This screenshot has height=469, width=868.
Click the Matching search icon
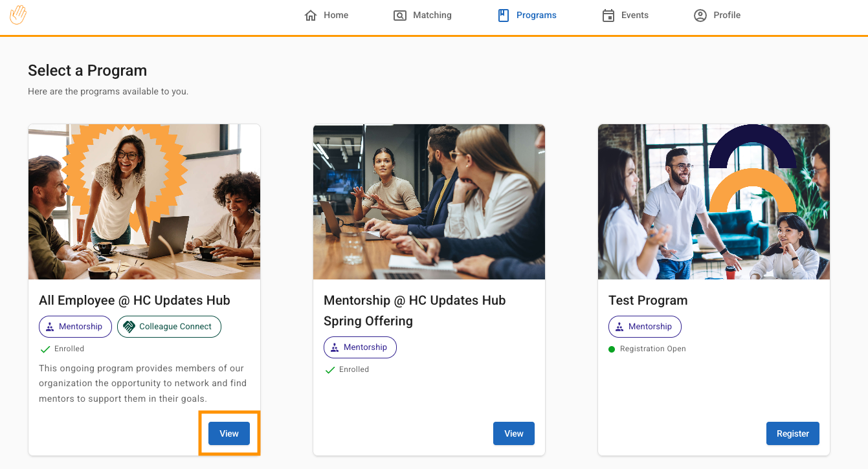pos(400,16)
